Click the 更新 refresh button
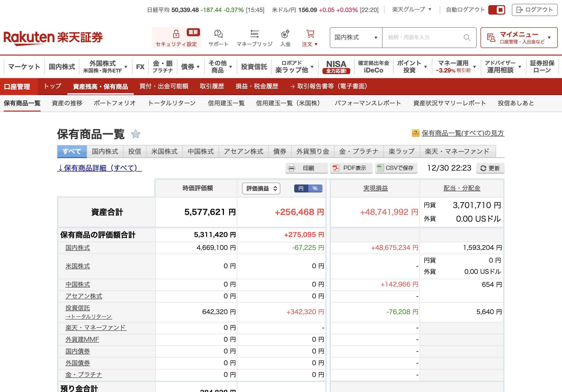The image size is (562, 392). tap(490, 168)
